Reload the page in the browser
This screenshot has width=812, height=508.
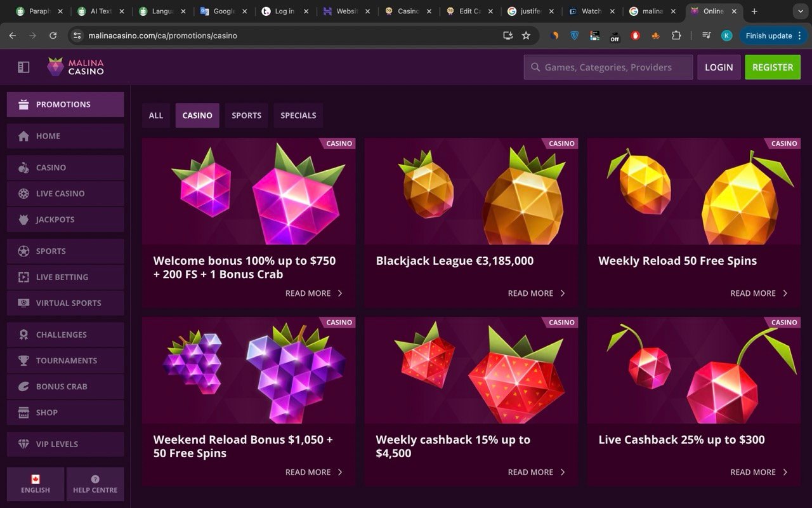click(x=53, y=36)
